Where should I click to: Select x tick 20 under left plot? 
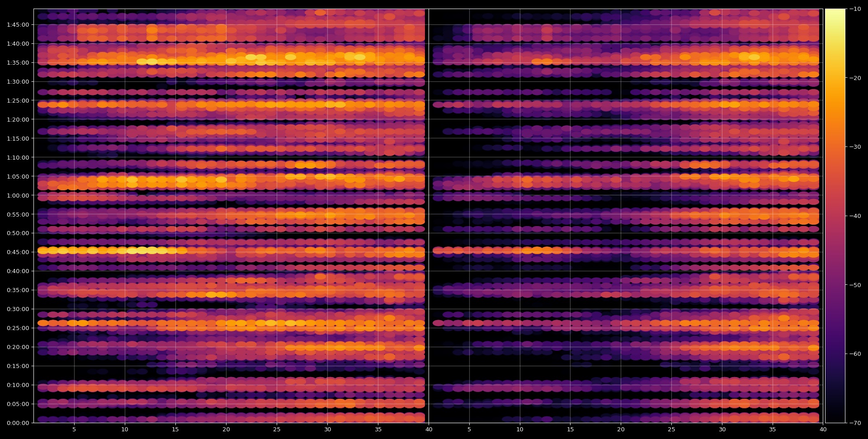click(x=226, y=430)
